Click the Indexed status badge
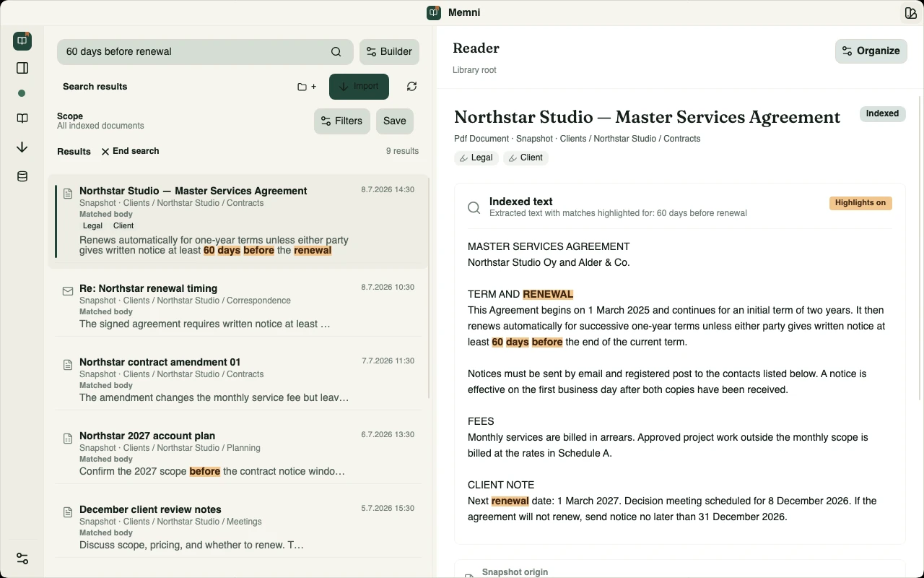 [x=882, y=114]
